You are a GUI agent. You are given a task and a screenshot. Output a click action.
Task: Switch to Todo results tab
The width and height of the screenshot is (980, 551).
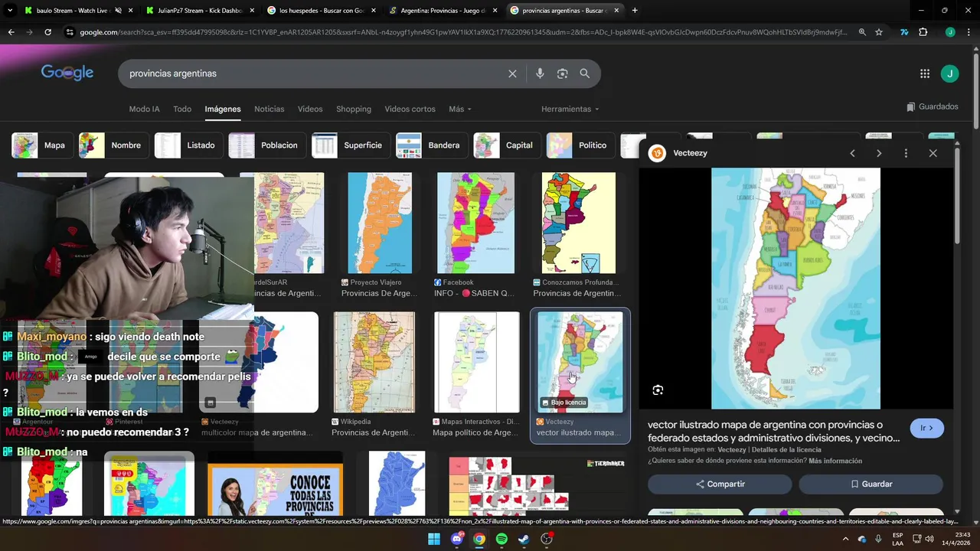[182, 109]
